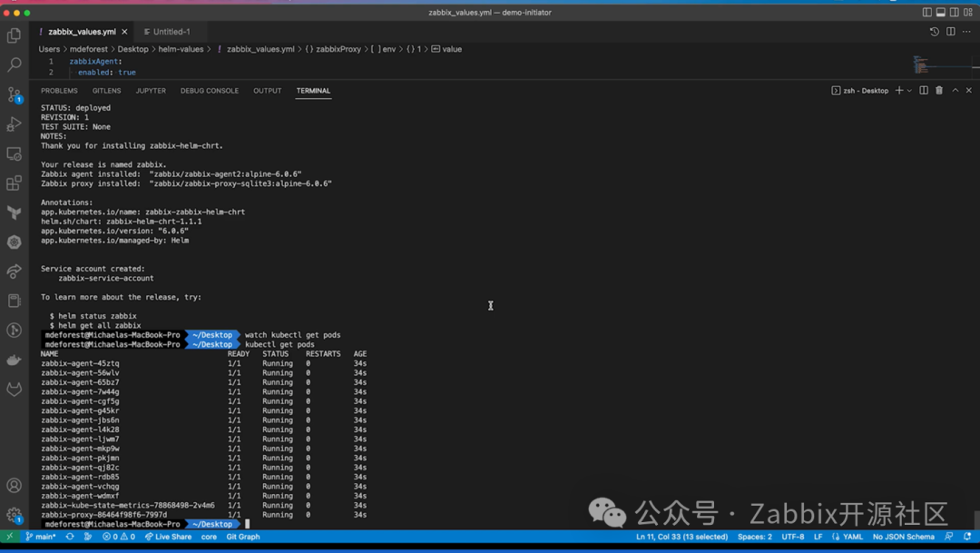The height and width of the screenshot is (553, 980).
Task: Select No JSON Schema in status bar
Action: [903, 537]
